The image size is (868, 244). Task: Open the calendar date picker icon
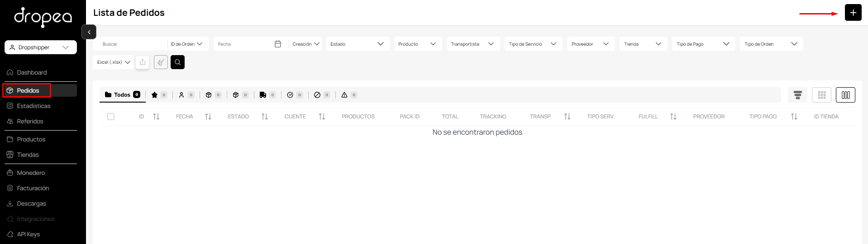coord(278,44)
